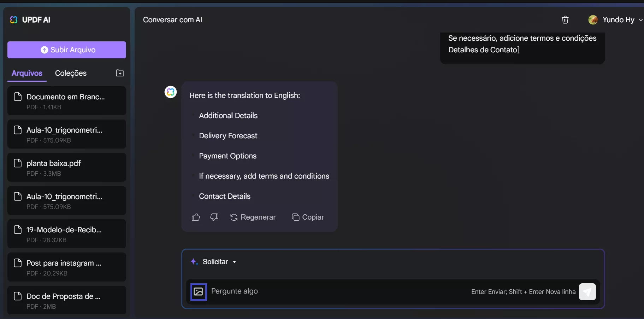Switch to the Arquivos tab
This screenshot has height=319, width=644.
(26, 73)
